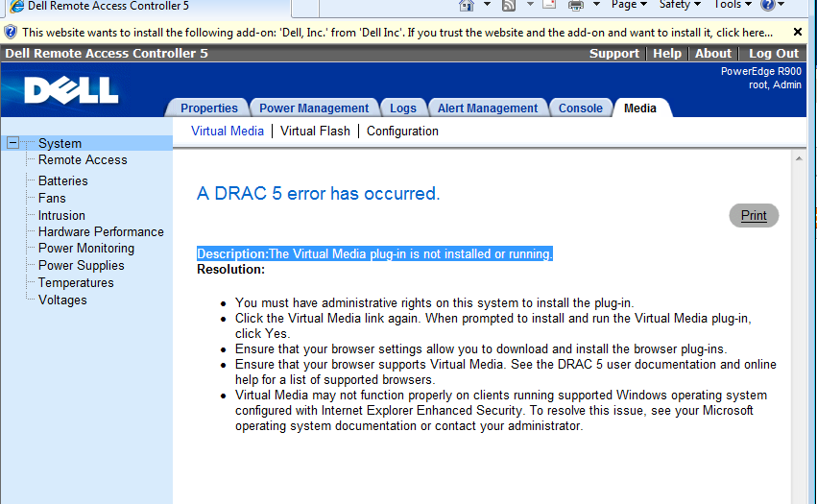Click the add-on install notification message
The height and width of the screenshot is (504, 817).
coord(397,33)
